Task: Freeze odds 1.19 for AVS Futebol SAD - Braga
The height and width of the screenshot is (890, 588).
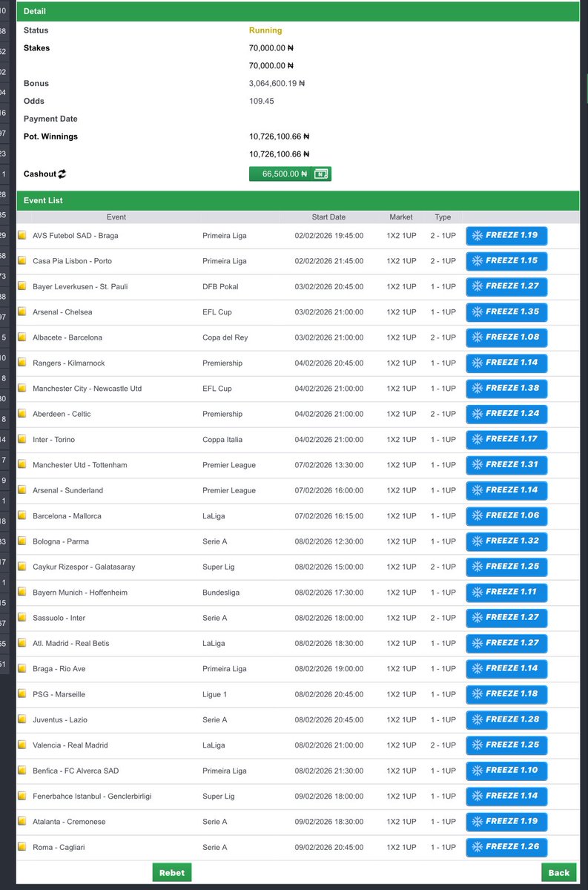Action: (x=506, y=236)
